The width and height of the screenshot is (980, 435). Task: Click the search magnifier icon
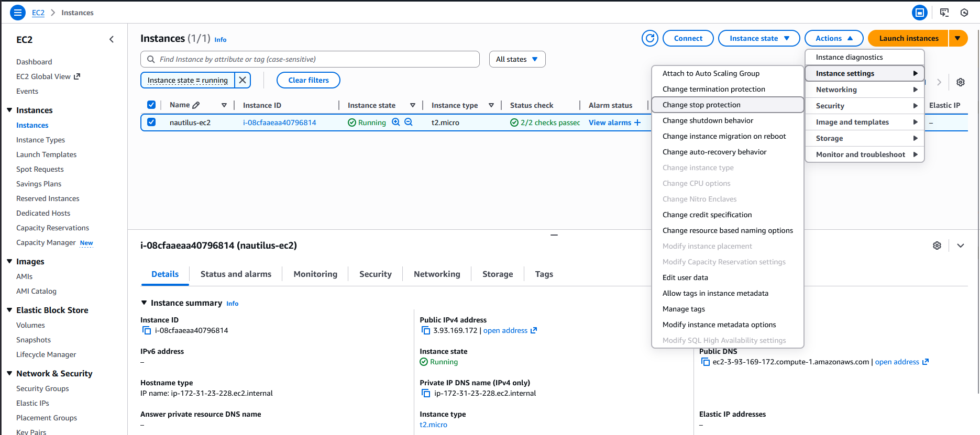point(151,59)
